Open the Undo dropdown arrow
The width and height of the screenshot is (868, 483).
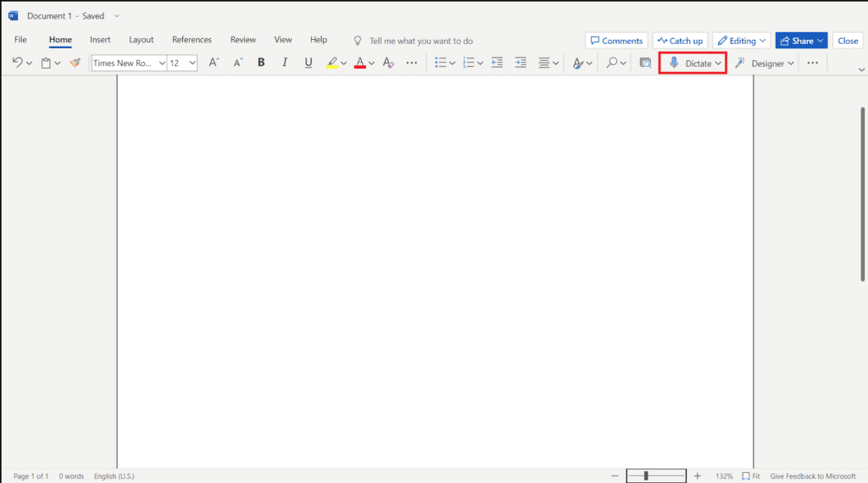pyautogui.click(x=30, y=64)
